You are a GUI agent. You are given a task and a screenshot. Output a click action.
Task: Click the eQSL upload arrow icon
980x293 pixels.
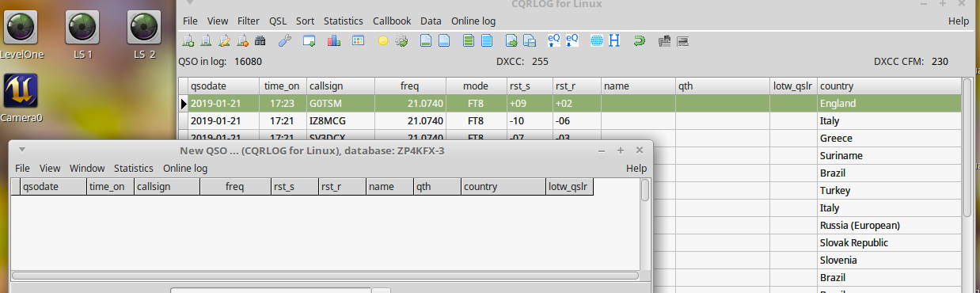(x=554, y=40)
